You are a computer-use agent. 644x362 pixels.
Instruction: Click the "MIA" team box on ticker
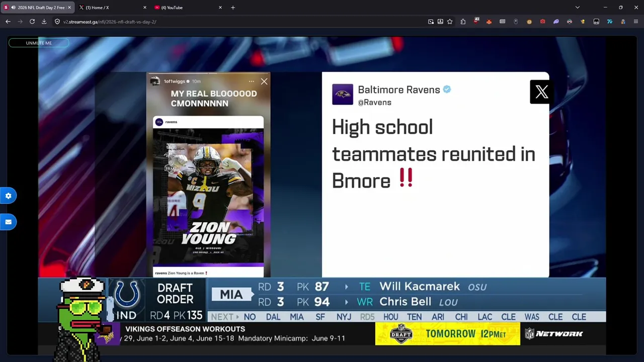[231, 295]
